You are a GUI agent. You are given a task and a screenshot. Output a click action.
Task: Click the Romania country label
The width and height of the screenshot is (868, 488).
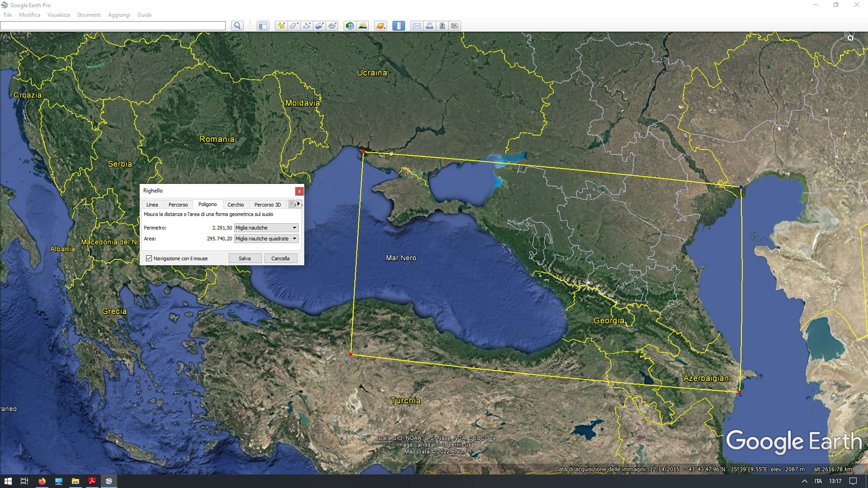click(217, 139)
